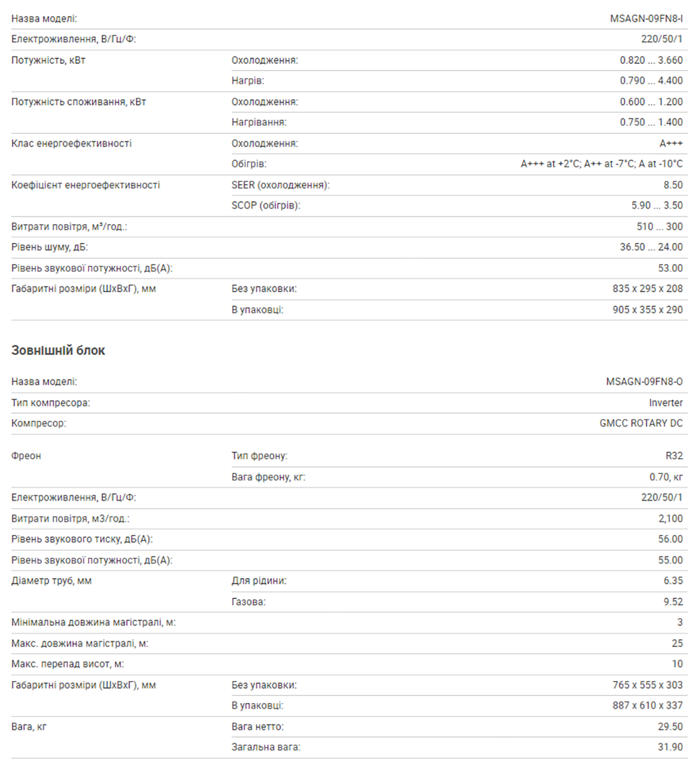Click the 'Макс. довжина магістралі, м:' row label
Viewport: 700px width, 766px height.
[80, 643]
